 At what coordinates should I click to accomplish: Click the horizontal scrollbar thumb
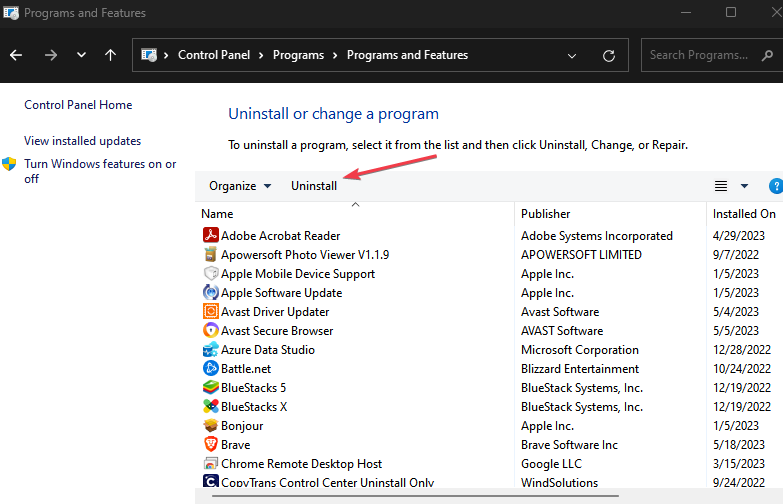click(x=415, y=496)
